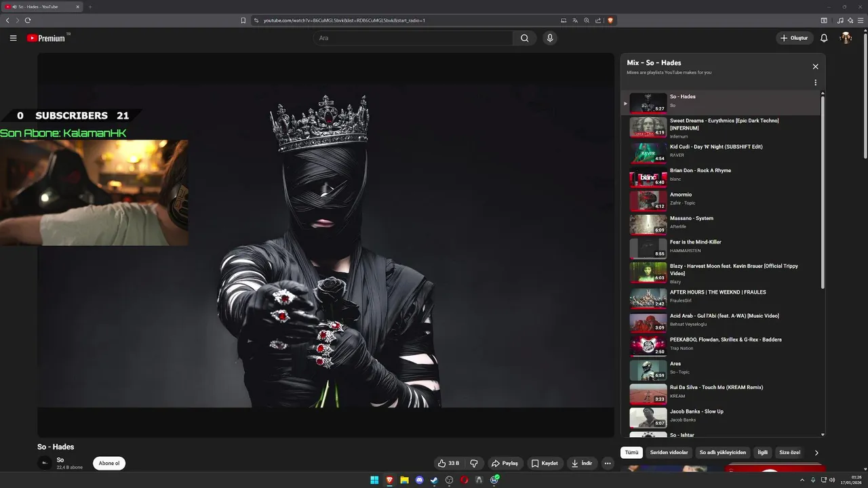Download the video with İndir
Viewport: 868px width, 488px height.
tap(582, 464)
